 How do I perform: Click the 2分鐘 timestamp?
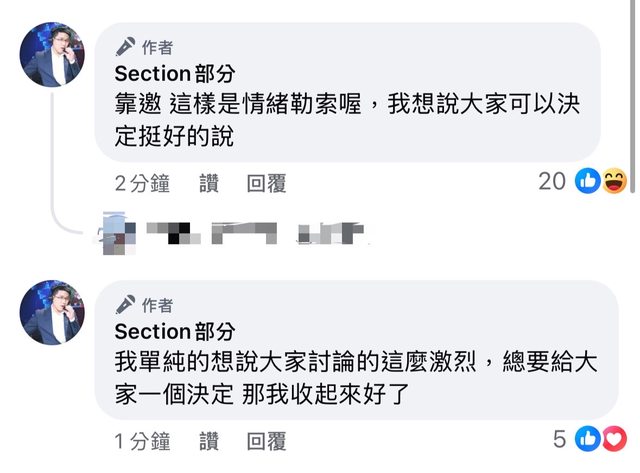[x=142, y=182]
